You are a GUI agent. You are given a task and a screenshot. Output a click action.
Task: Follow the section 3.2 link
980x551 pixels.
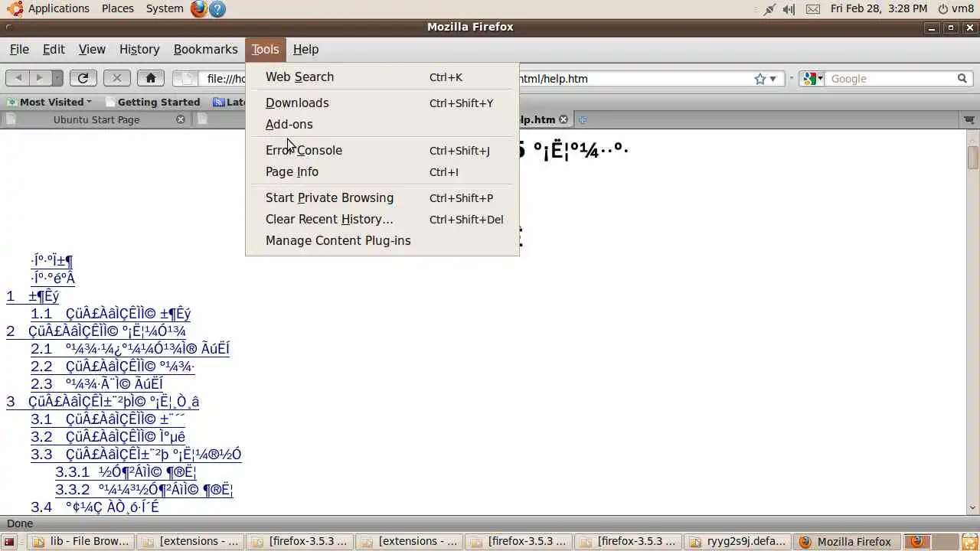(108, 436)
